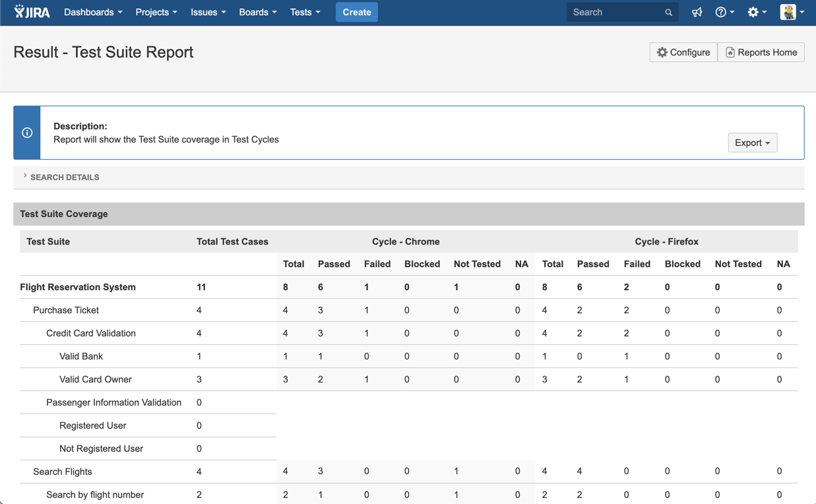Select Passenger Information Validation suite
This screenshot has height=504, width=816.
pos(113,402)
